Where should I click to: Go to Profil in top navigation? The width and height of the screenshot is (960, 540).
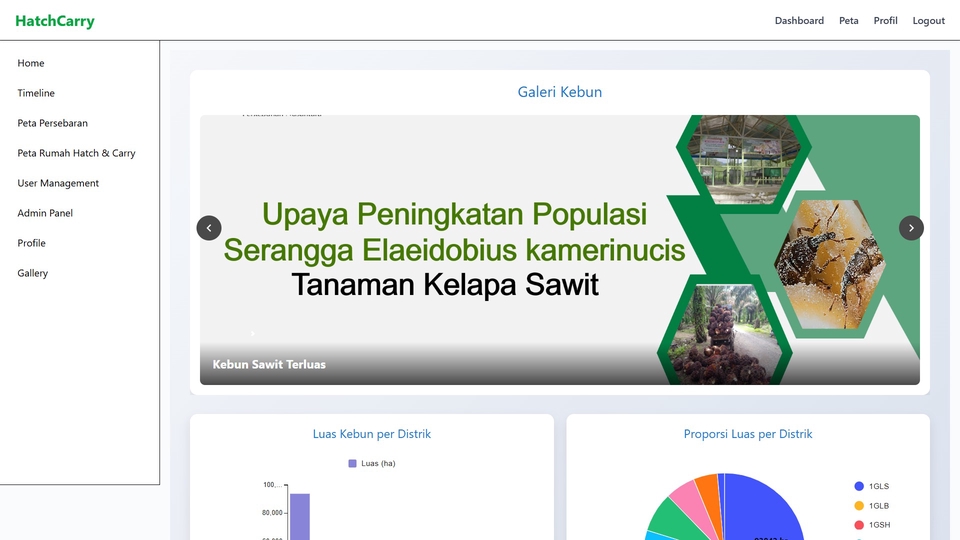click(x=885, y=21)
